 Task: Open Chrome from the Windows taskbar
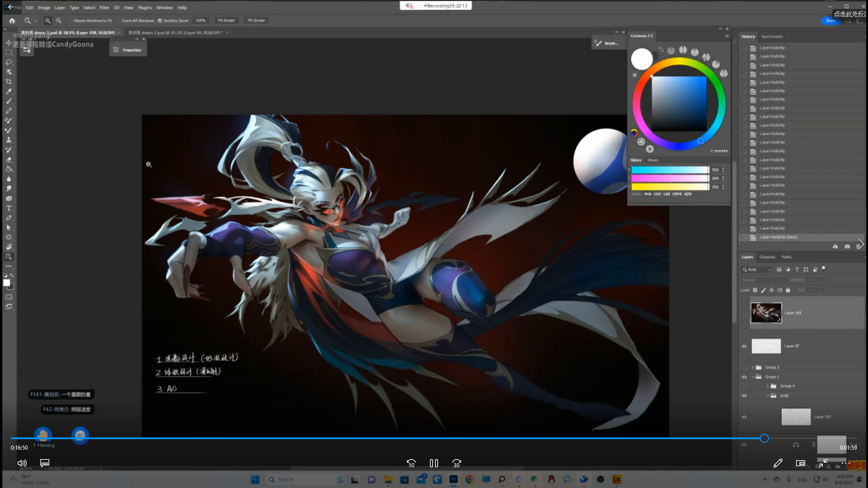[470, 479]
